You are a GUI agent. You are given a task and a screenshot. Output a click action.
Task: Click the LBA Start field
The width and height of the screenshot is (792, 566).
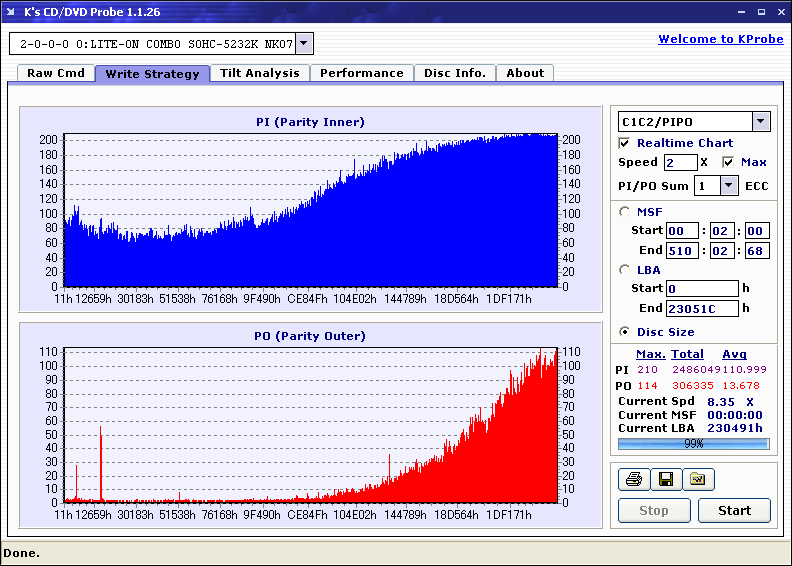[x=702, y=288]
